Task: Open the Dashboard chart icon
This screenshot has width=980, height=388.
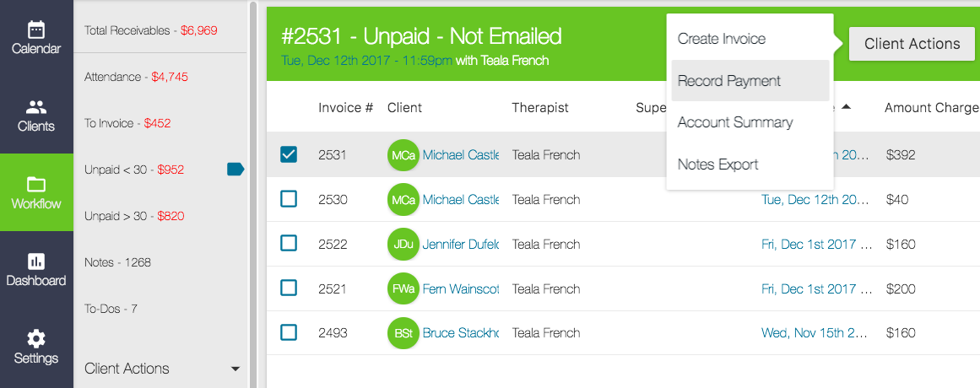Action: coord(36,261)
